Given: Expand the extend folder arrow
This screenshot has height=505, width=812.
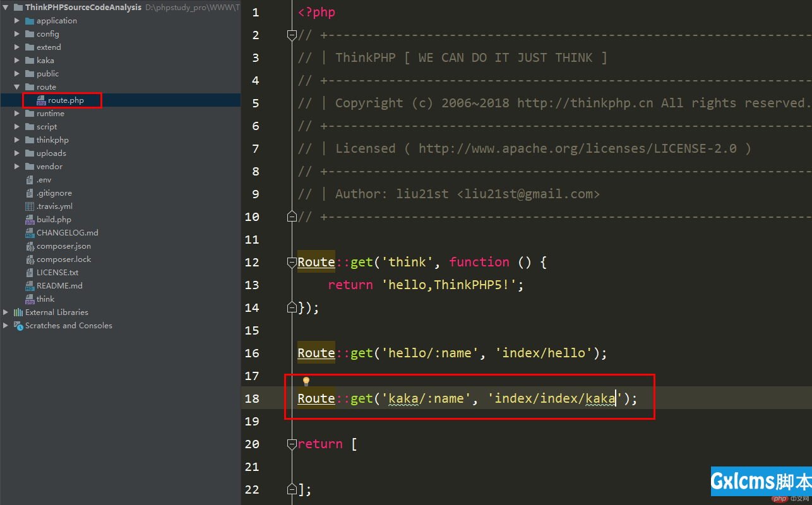Looking at the screenshot, I should (x=18, y=47).
